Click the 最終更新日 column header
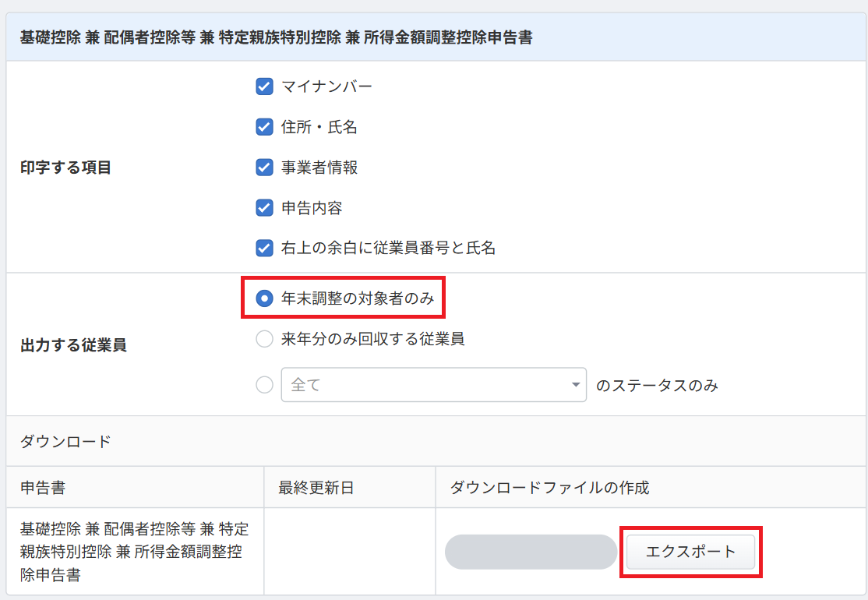This screenshot has height=600, width=868. 316,488
